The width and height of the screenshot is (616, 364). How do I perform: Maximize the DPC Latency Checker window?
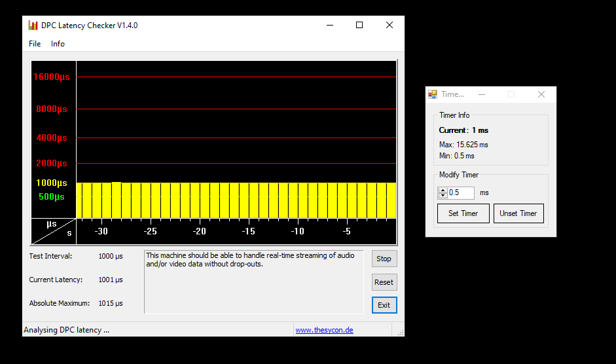359,26
